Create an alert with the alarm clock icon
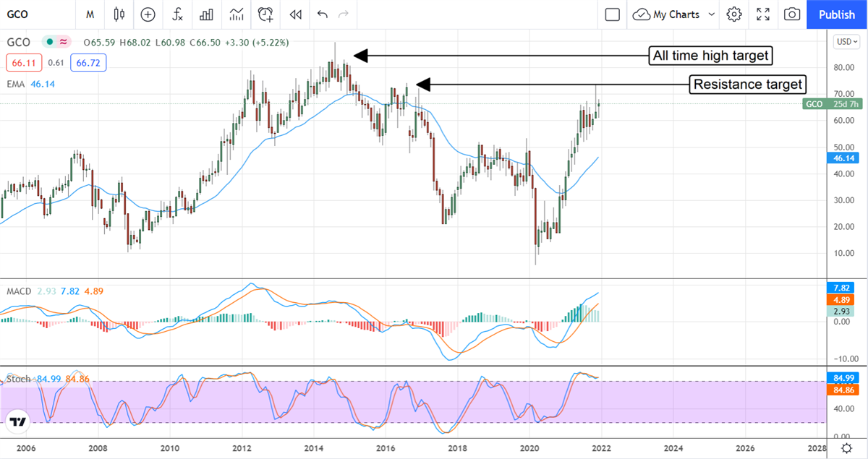The width and height of the screenshot is (868, 459). 265,14
